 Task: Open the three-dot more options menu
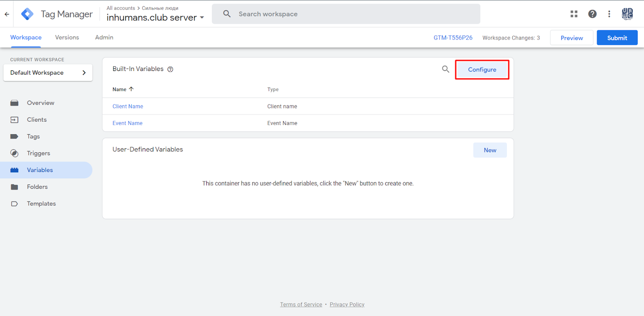tap(609, 14)
